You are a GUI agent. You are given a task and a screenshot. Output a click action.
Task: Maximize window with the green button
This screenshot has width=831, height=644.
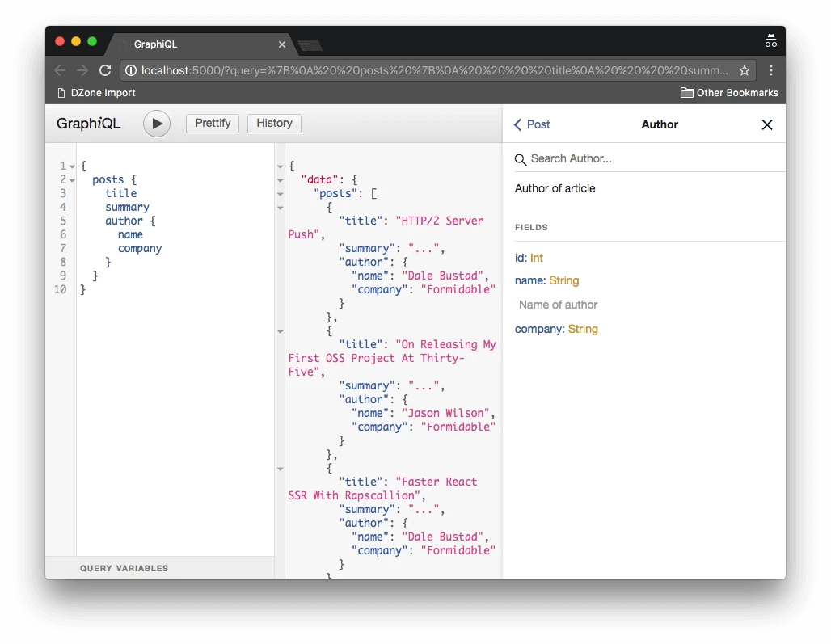point(92,41)
